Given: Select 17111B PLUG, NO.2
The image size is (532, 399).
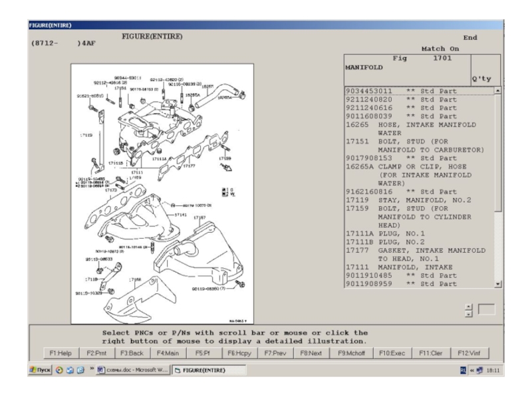Looking at the screenshot, I should click(x=420, y=242).
